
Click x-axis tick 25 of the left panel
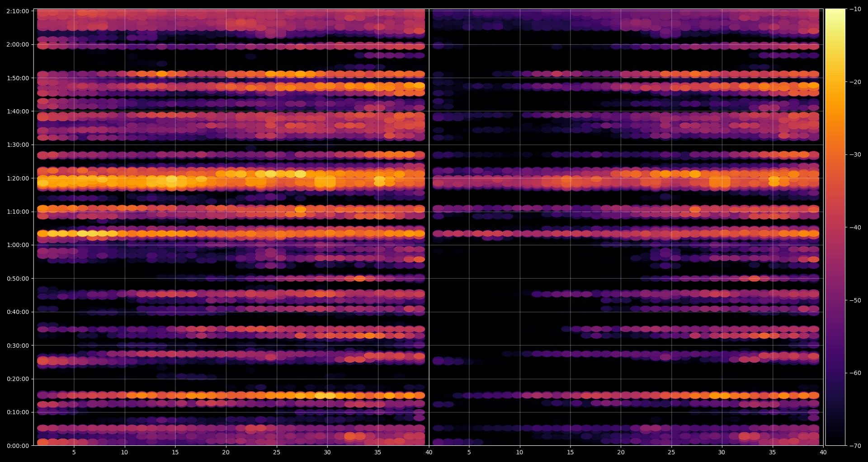click(277, 452)
